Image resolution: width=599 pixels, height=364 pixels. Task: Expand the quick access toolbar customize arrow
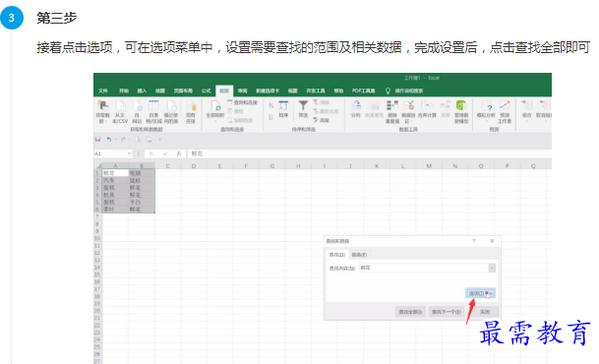point(159,140)
